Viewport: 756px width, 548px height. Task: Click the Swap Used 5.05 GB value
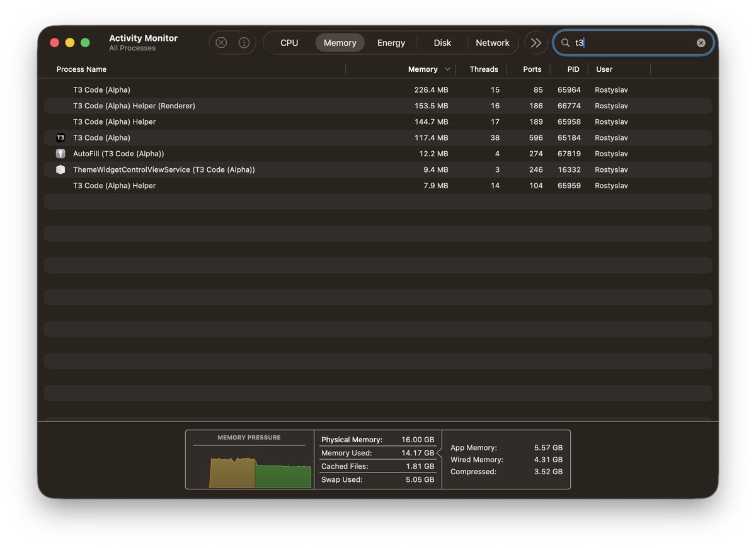pyautogui.click(x=419, y=479)
